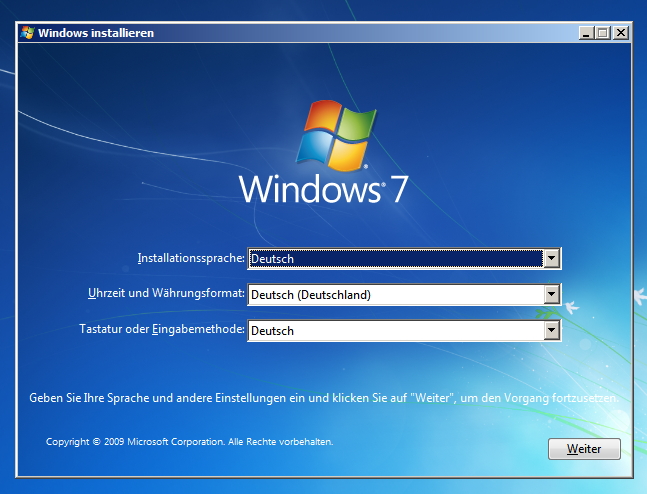Open the Tastatur oder Eingabemethode dropdown arrow
Viewport: 647px width, 494px height.
coord(552,331)
